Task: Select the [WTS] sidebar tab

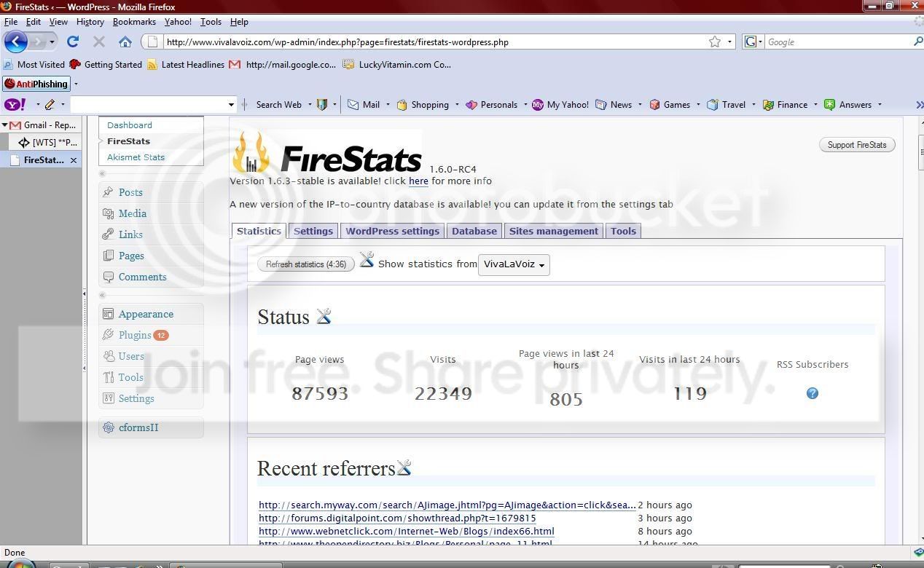Action: [x=48, y=143]
